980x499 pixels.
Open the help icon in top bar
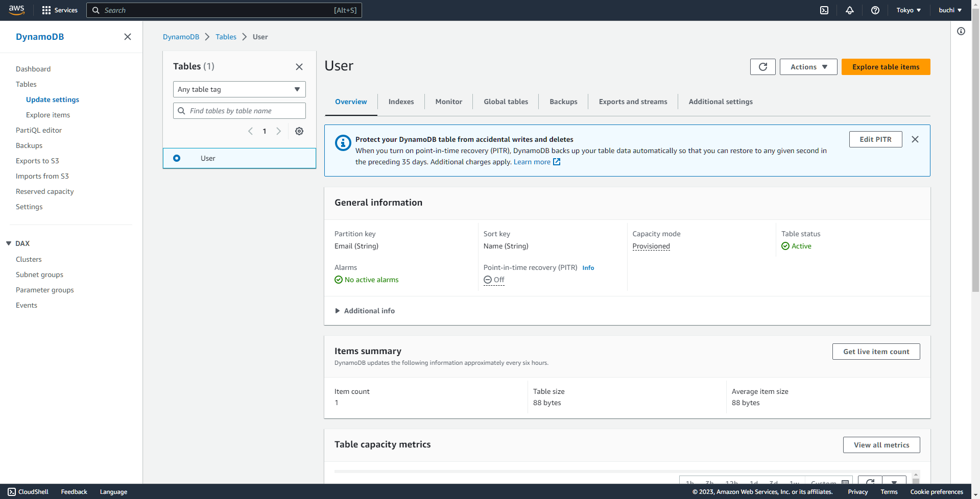(x=875, y=10)
